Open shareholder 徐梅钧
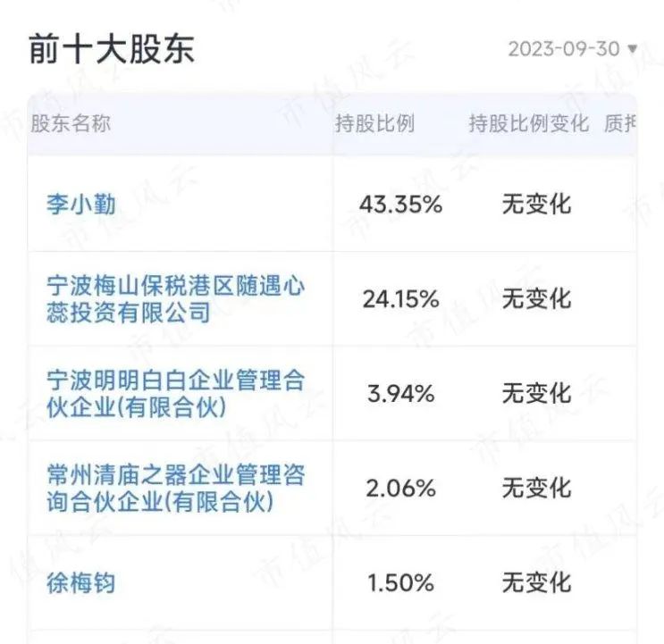Screen dimensions: 664x644 click(x=81, y=583)
